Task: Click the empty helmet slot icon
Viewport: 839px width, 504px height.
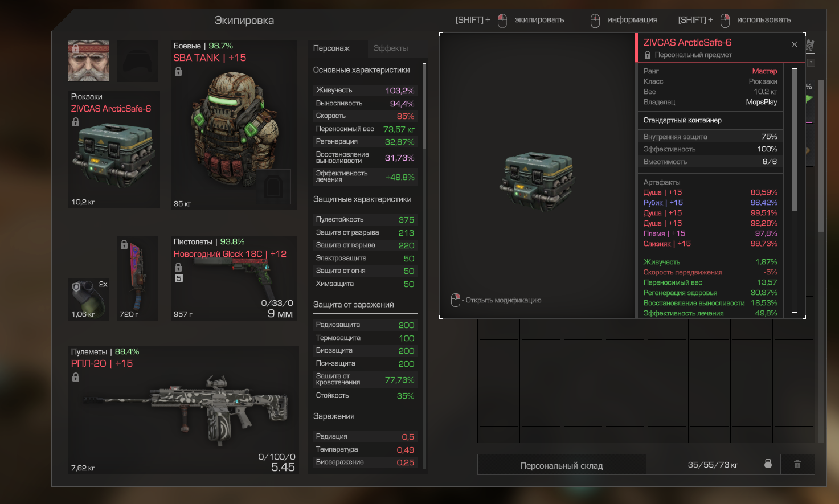Action: click(137, 60)
